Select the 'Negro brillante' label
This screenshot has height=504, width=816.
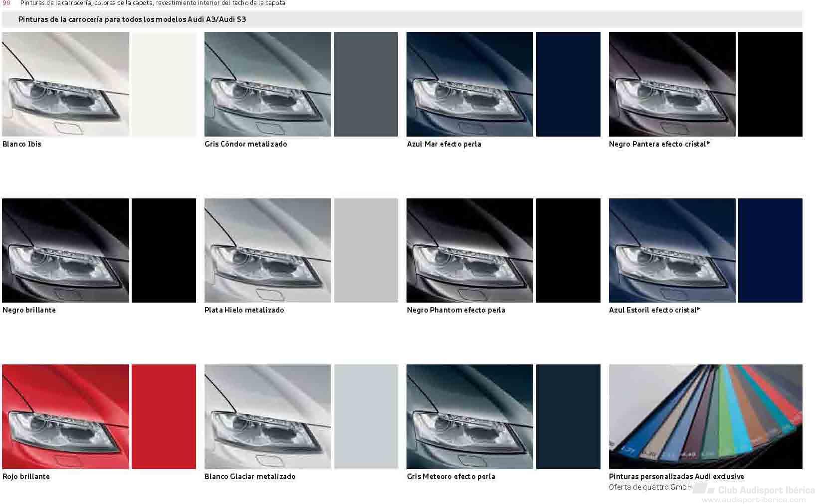point(29,310)
